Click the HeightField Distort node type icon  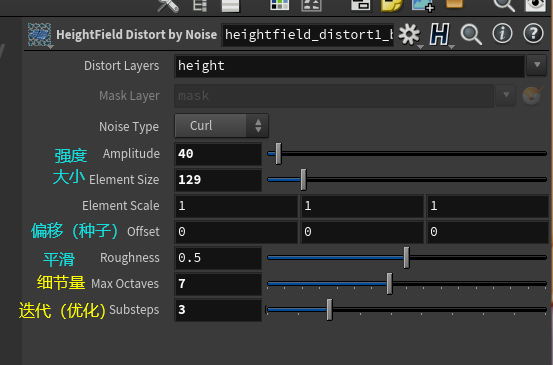coord(40,35)
